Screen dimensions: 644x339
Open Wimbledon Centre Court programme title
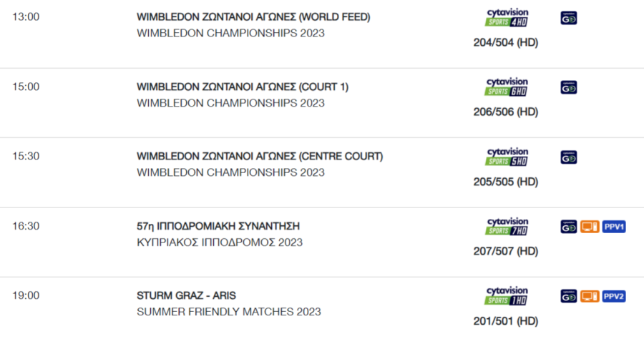(260, 157)
